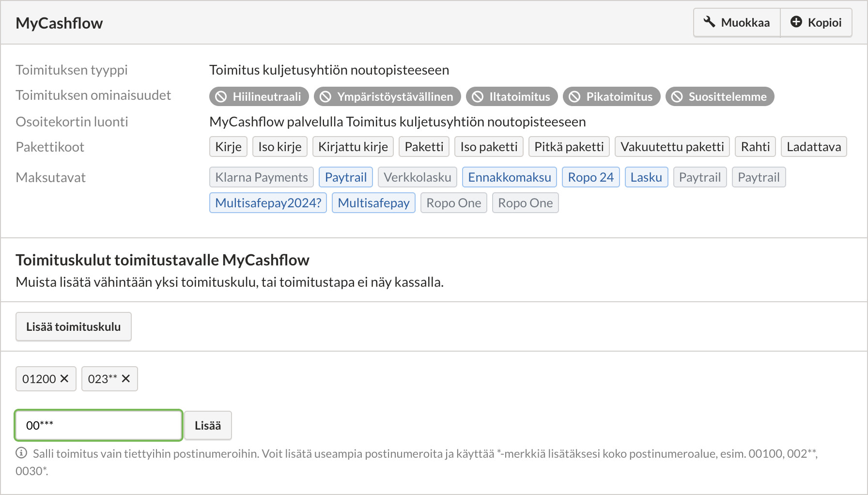868x495 pixels.
Task: Click the Hiilineutraali feature badge
Action: pos(259,96)
